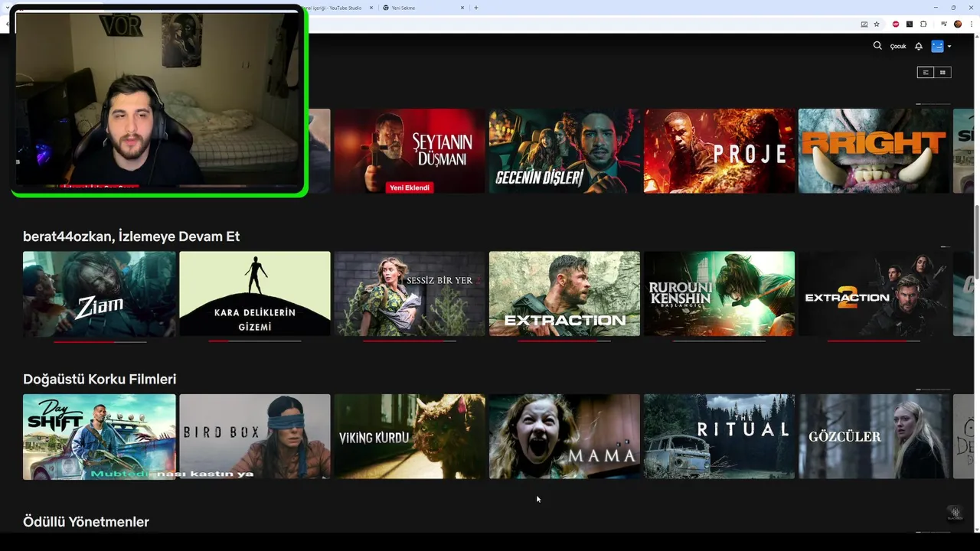
Task: Close the Yeni Sekme tab
Action: 462,8
